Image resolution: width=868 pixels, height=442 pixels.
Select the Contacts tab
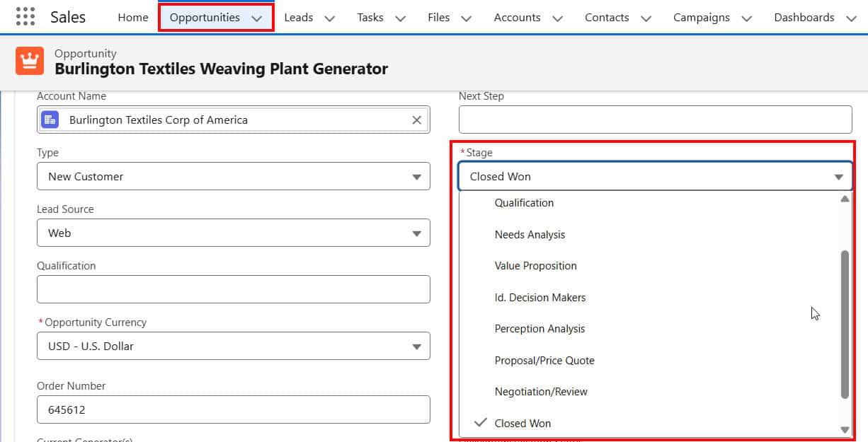[x=606, y=17]
